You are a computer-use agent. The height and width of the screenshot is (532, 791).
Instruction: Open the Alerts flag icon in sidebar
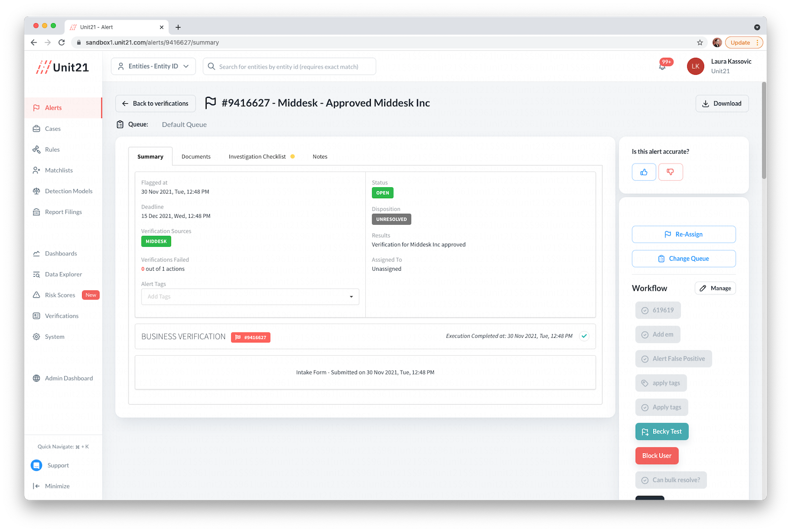tap(36, 108)
